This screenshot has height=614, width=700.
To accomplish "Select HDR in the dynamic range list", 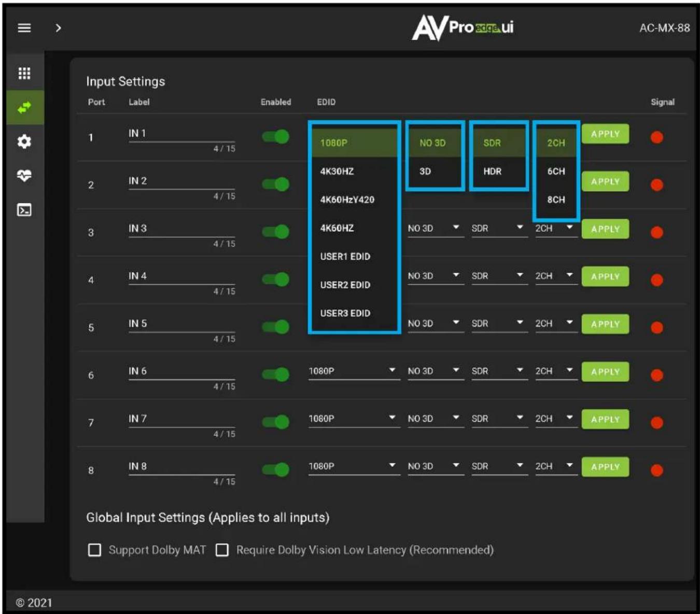I will tap(499, 172).
